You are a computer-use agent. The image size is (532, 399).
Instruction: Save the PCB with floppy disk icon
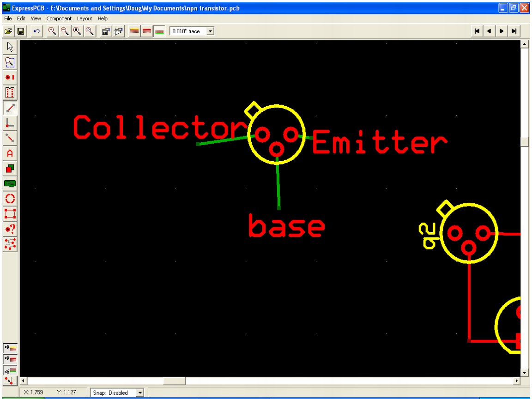(21, 31)
